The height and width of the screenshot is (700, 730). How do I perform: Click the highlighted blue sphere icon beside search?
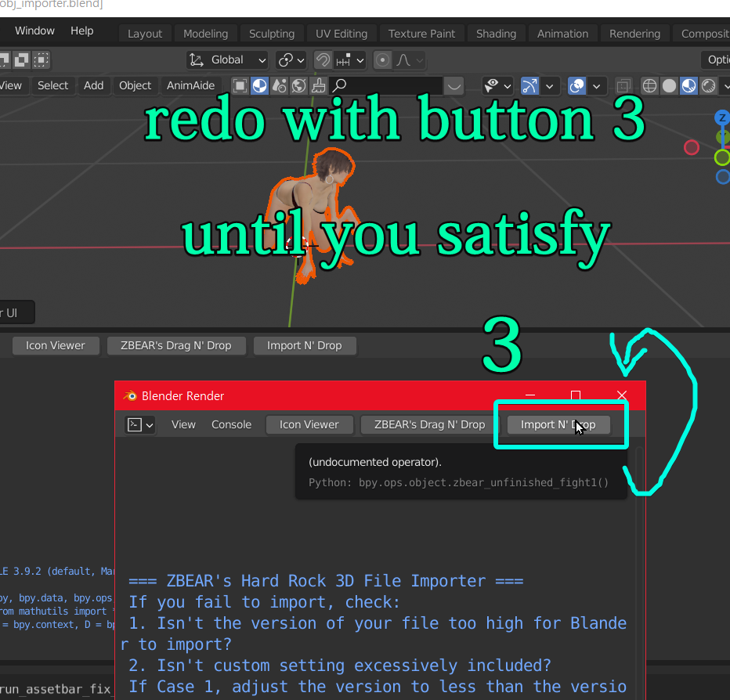pyautogui.click(x=259, y=85)
